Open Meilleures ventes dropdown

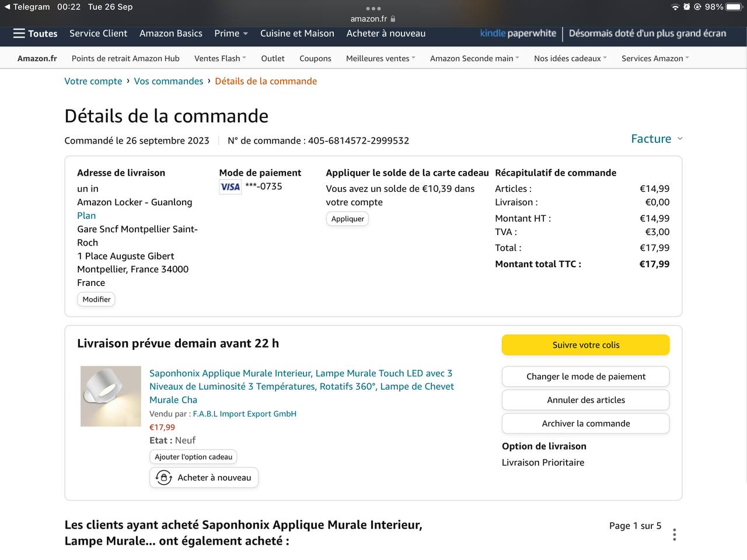pyautogui.click(x=381, y=58)
